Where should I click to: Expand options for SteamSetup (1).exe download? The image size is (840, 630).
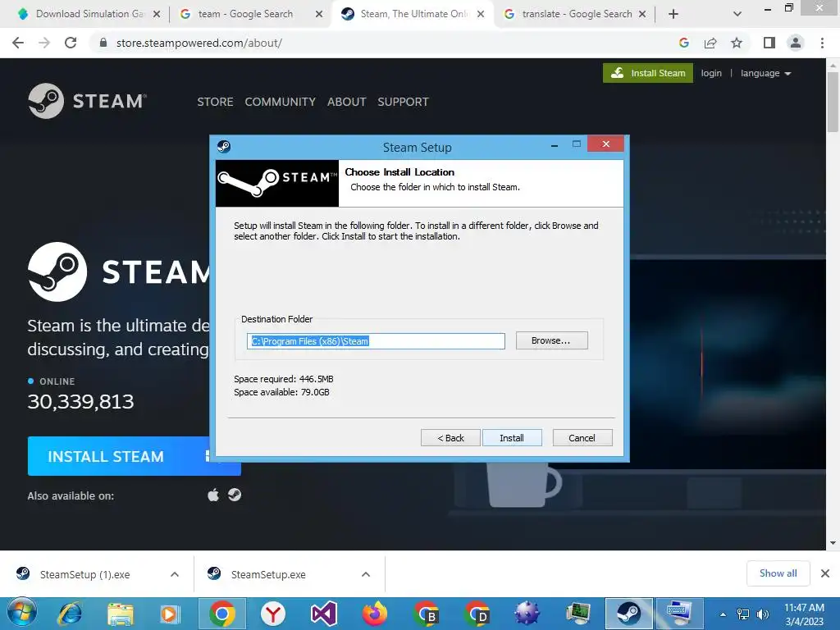click(x=175, y=574)
